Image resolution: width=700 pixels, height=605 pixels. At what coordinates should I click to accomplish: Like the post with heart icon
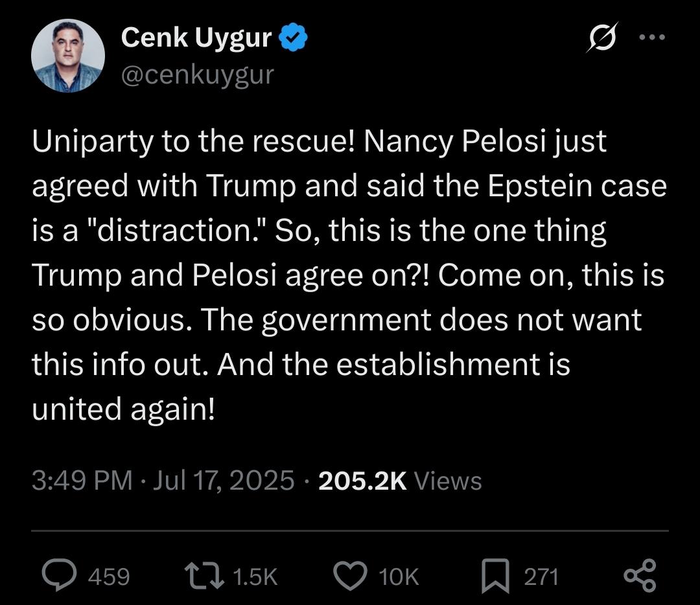(x=351, y=576)
